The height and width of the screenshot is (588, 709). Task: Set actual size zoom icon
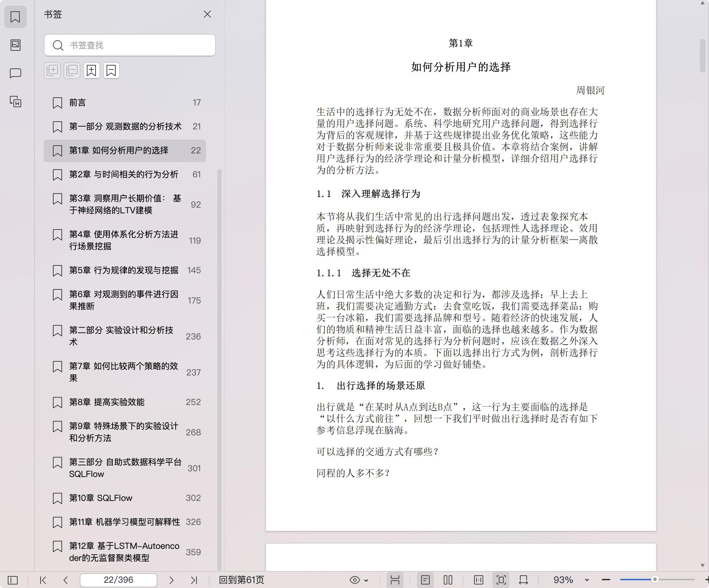click(479, 580)
